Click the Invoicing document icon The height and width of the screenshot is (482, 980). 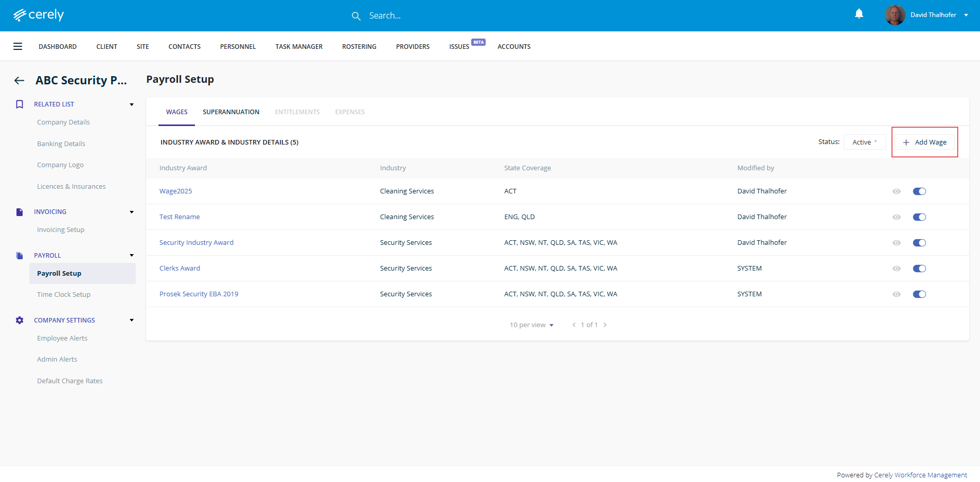20,212
